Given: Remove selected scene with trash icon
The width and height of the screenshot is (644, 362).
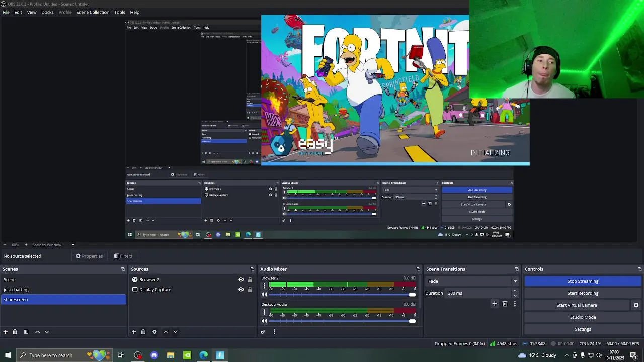Looking at the screenshot, I should click(x=15, y=332).
